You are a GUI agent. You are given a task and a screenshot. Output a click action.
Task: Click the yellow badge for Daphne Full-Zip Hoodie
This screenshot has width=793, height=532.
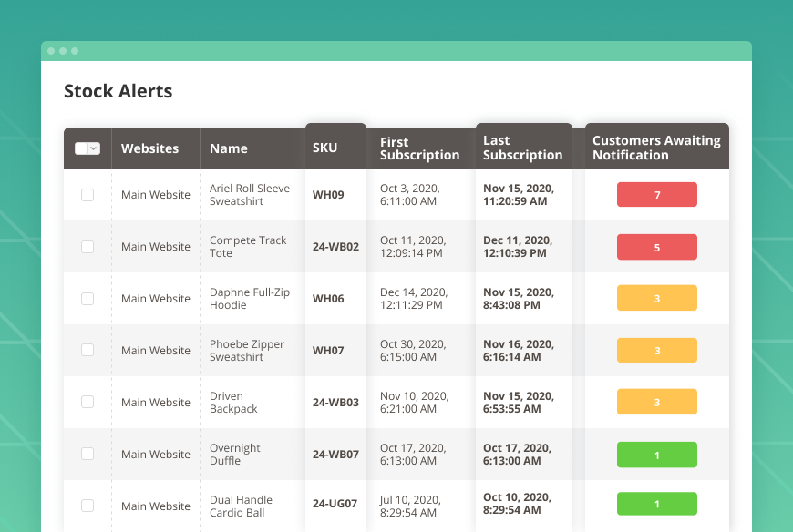pos(656,298)
